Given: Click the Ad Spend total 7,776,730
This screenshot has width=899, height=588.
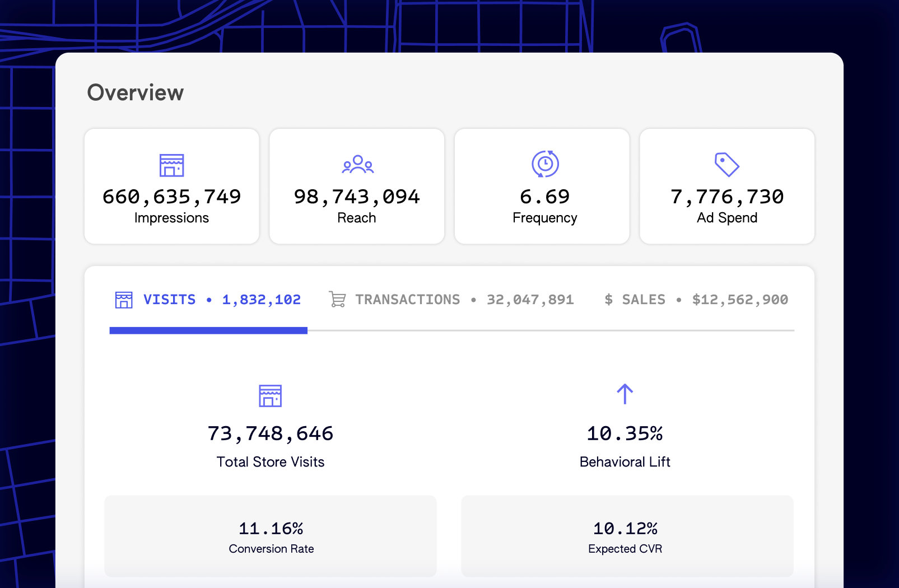Looking at the screenshot, I should [x=726, y=196].
